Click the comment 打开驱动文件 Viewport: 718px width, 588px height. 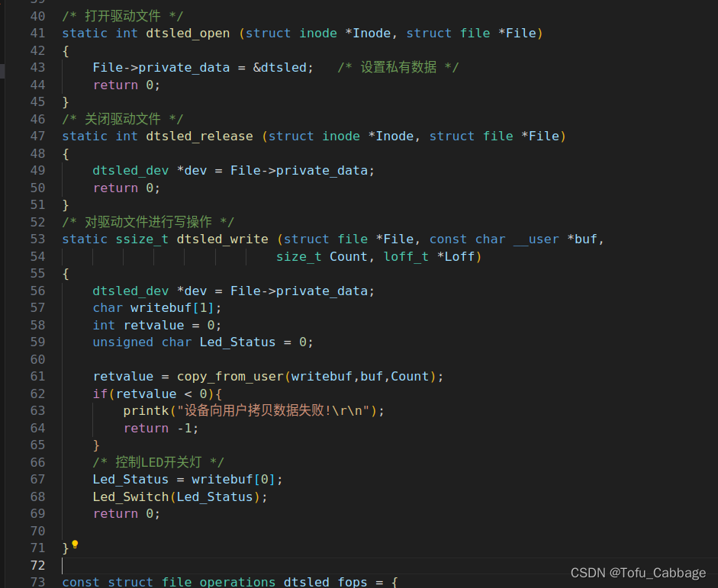point(123,17)
